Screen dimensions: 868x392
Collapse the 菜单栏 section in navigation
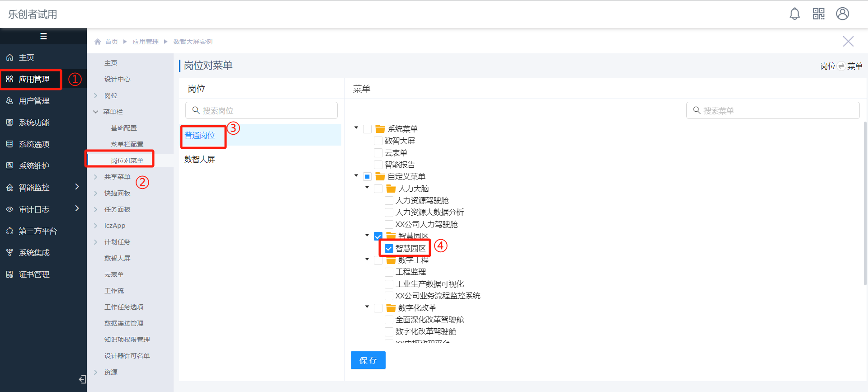96,112
